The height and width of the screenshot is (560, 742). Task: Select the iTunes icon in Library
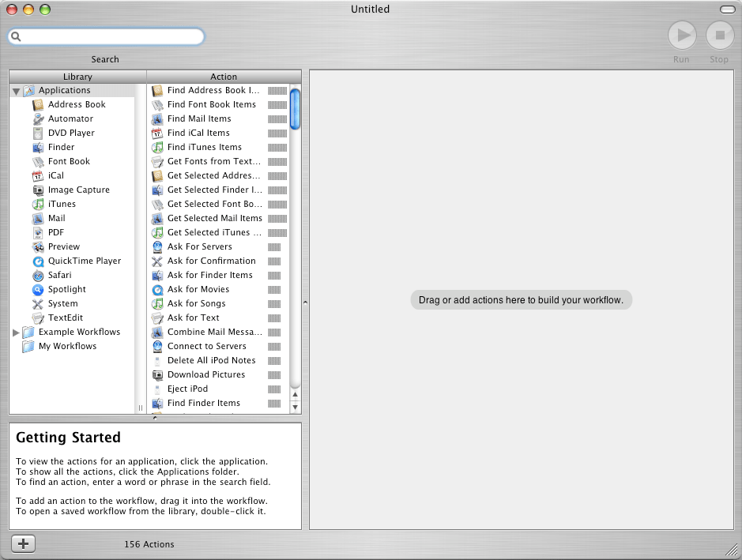click(38, 204)
